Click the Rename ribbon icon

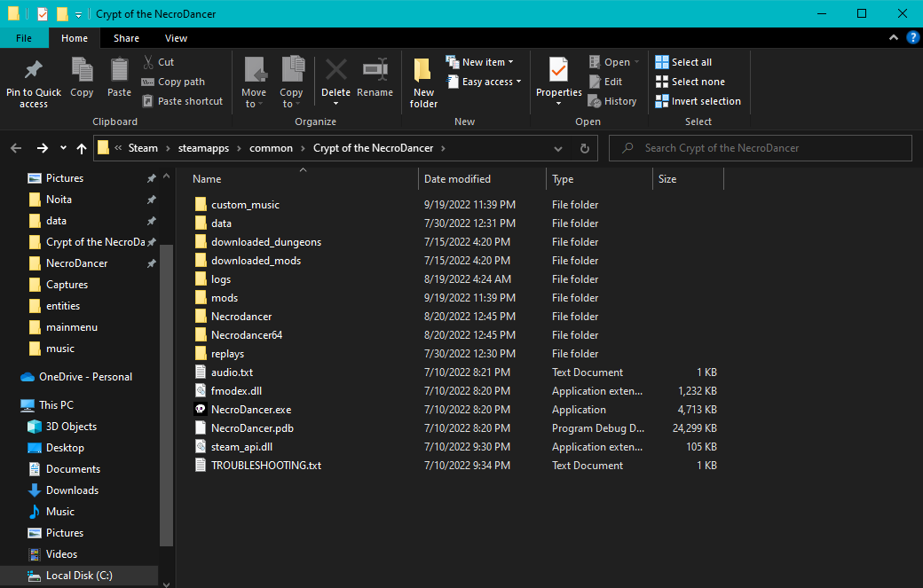coord(375,70)
